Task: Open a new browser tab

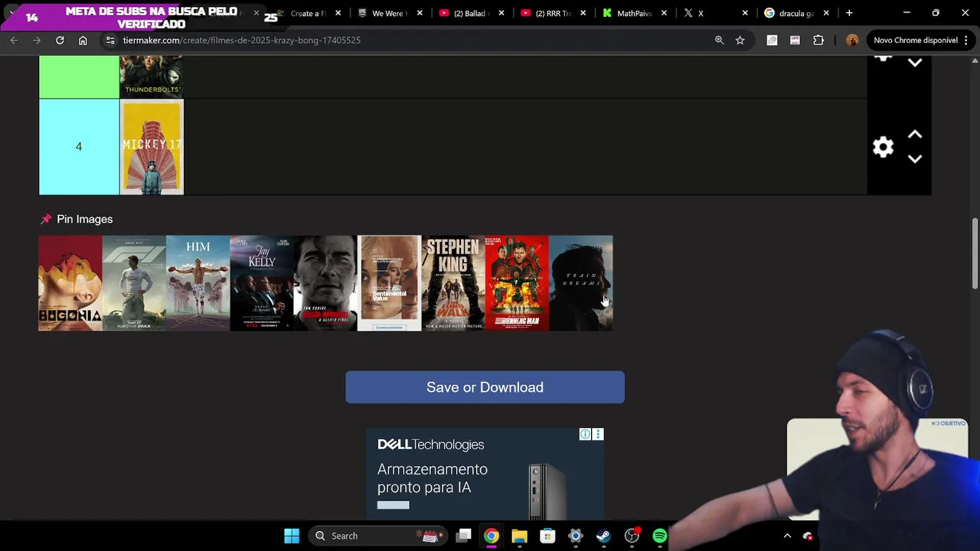Action: (849, 13)
